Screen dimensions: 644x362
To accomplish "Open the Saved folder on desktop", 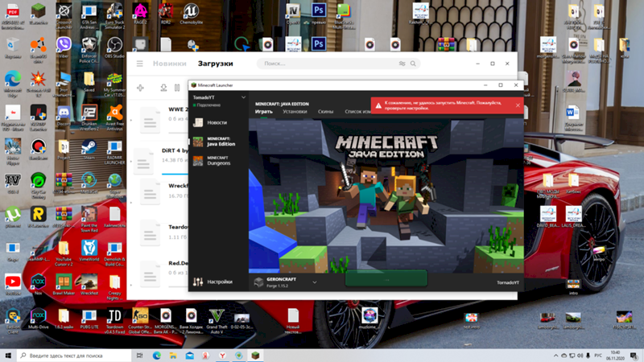I will coord(89,82).
